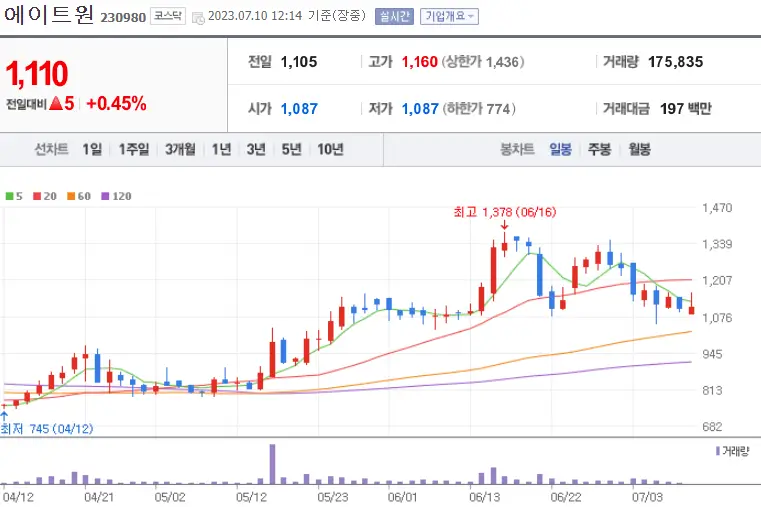
Task: Click the stock code 230980
Action: tap(123, 17)
